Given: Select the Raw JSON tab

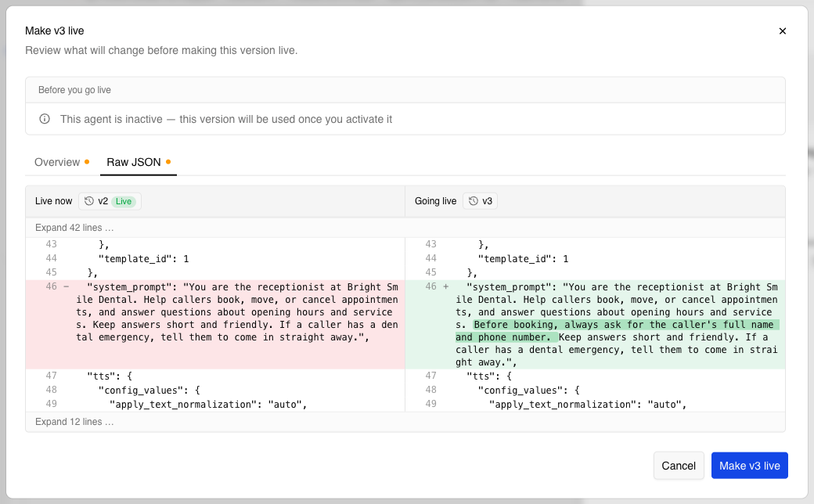Looking at the screenshot, I should (139, 162).
